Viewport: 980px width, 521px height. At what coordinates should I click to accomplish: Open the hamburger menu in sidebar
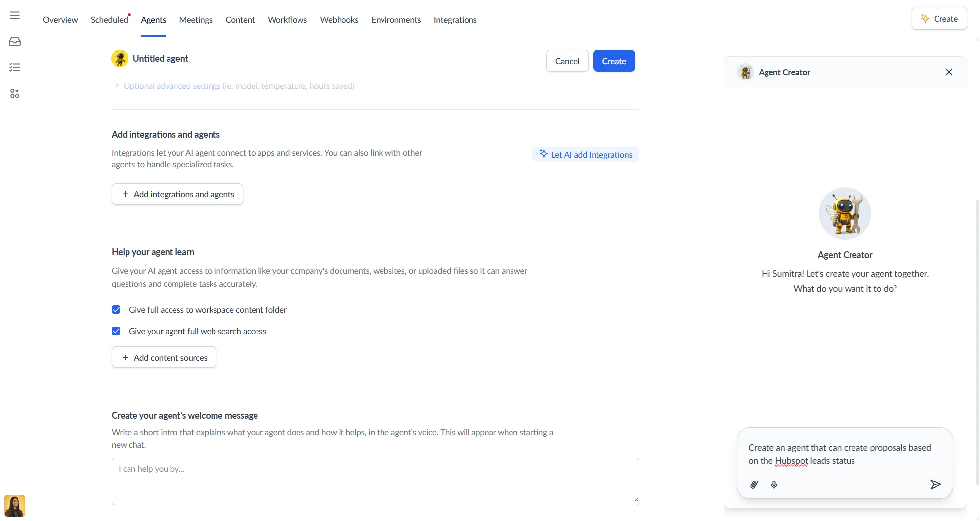[15, 15]
